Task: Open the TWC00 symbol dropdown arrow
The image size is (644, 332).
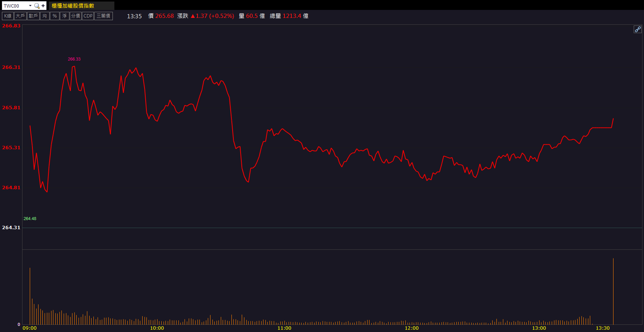Action: point(30,6)
